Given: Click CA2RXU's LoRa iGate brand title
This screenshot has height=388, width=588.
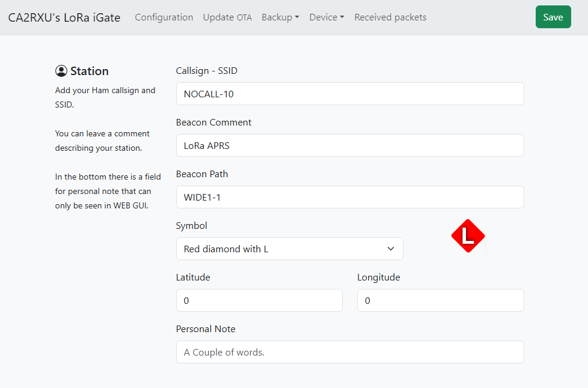Looking at the screenshot, I should tap(64, 17).
